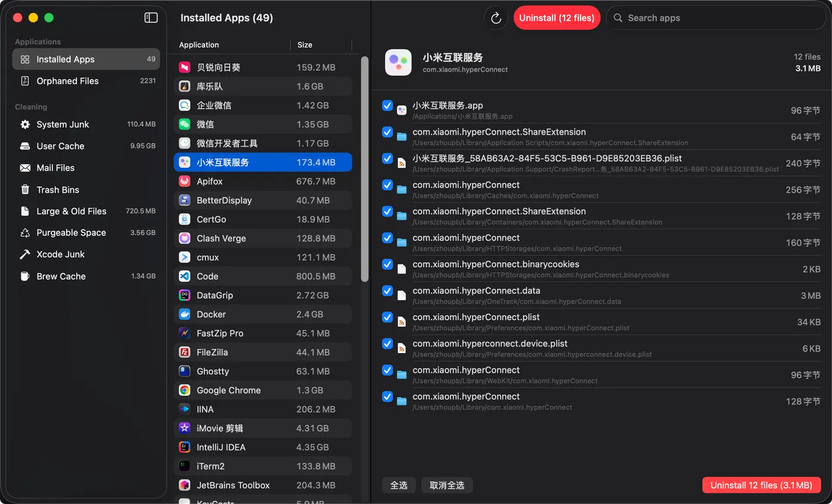Screen dimensions: 832x504
Task: Select the 库乐队 app row
Action: coord(263,87)
